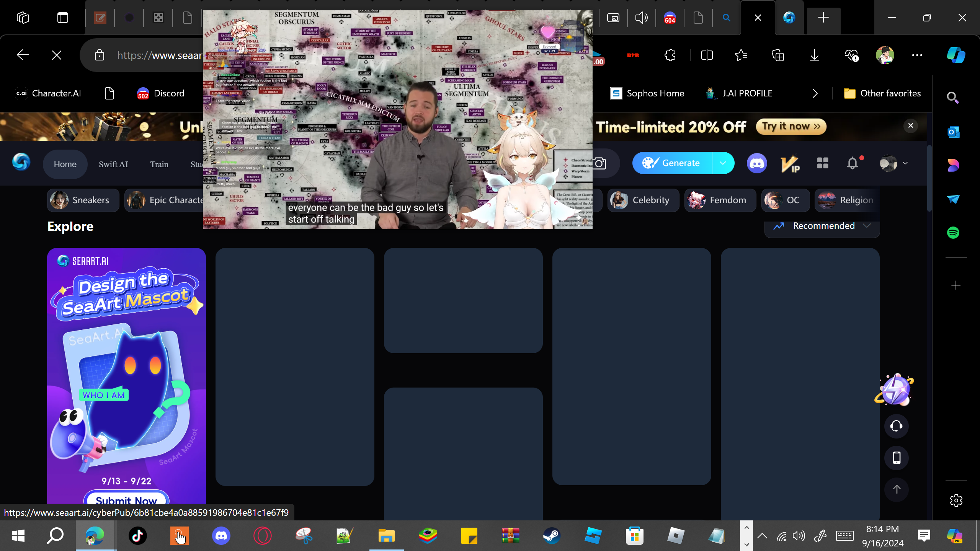Open the VIP membership icon
Viewport: 980px width, 551px height.
(x=790, y=163)
